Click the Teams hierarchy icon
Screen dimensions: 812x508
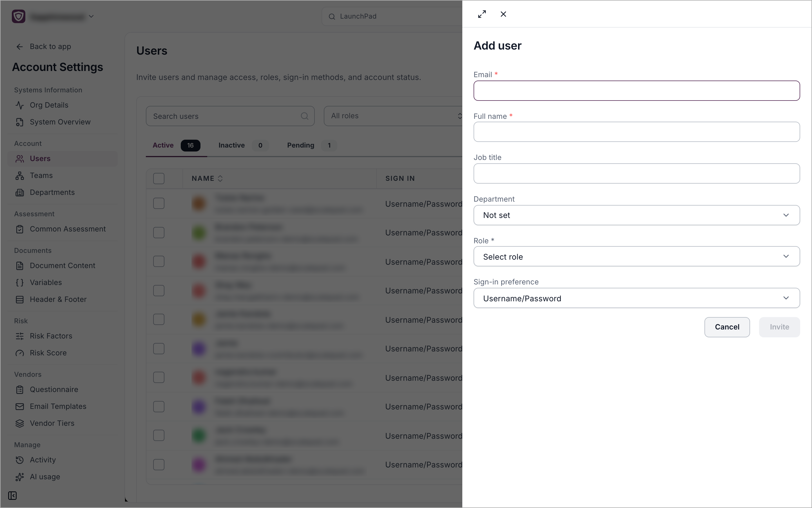pos(20,175)
